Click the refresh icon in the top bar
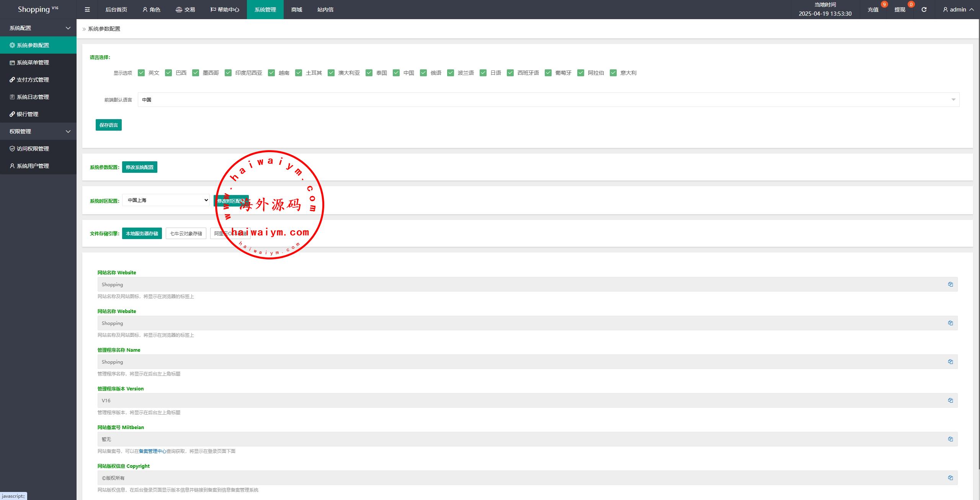This screenshot has height=500, width=980. tap(924, 10)
